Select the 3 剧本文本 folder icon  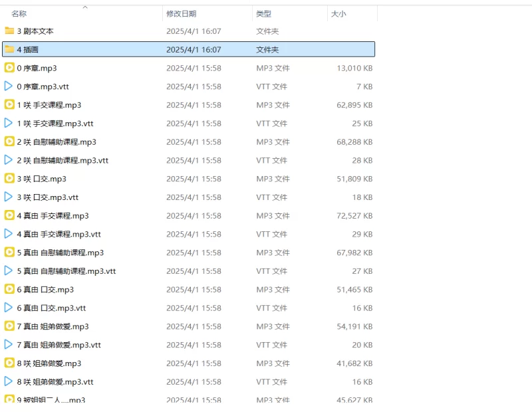pos(9,31)
